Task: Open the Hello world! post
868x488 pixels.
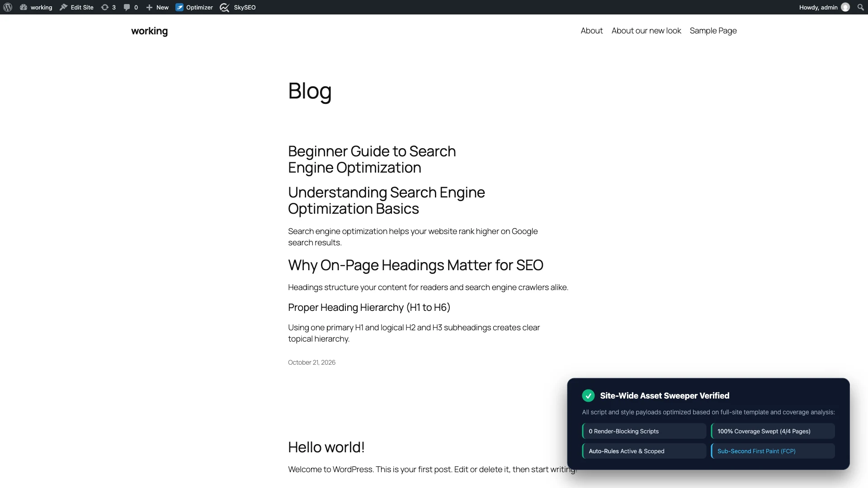Action: 326,447
